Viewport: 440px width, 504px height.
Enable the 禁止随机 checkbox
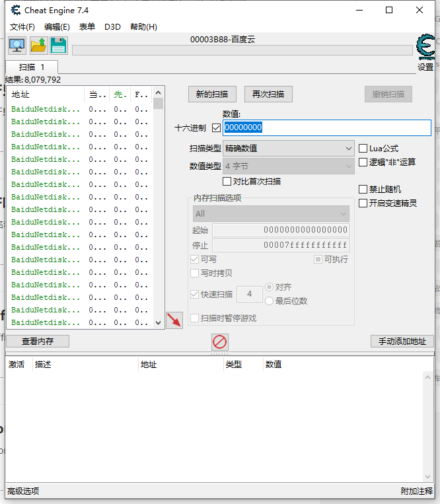point(363,189)
